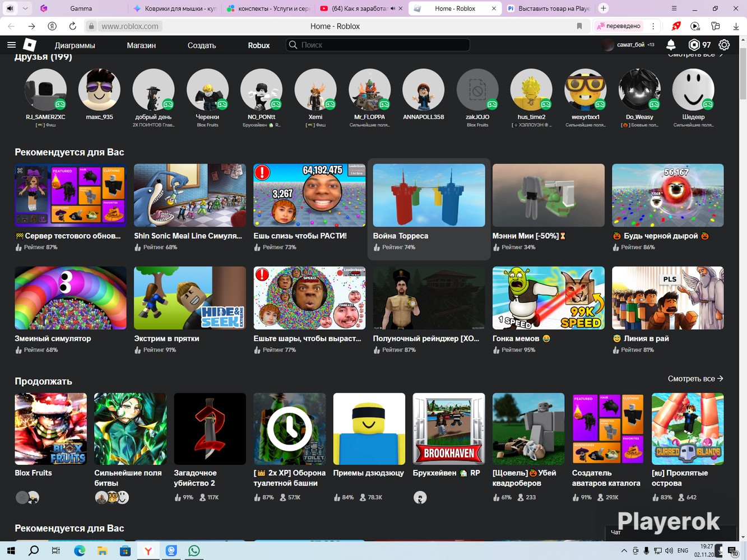Click Смотреть все in Продолжать section
Image resolution: width=747 pixels, height=560 pixels.
(695, 379)
